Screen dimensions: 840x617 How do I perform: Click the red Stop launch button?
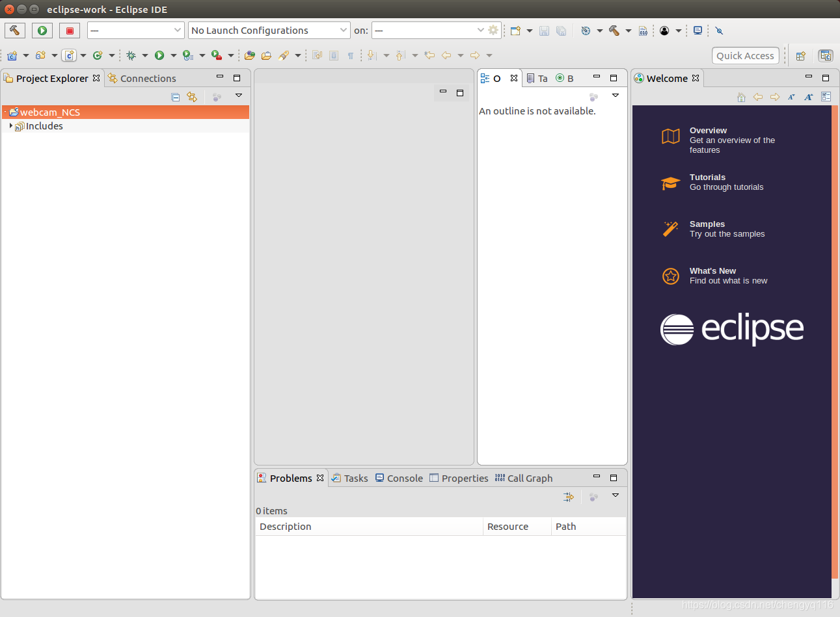click(70, 30)
